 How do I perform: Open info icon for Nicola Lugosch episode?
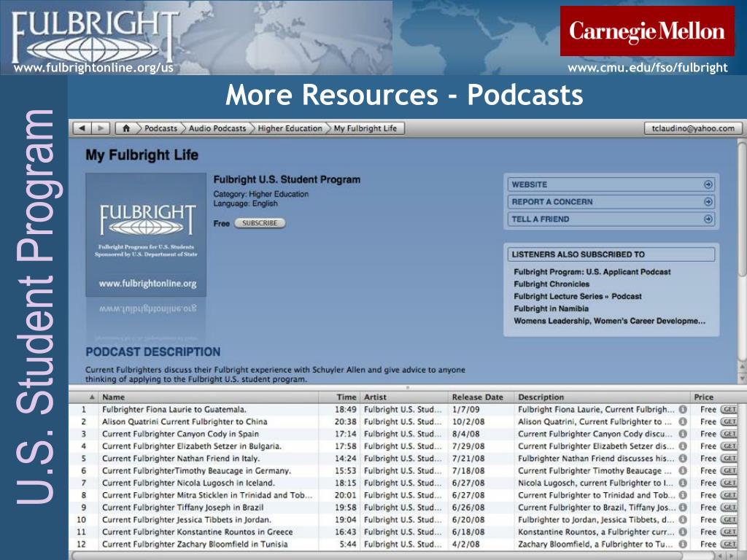point(683,483)
